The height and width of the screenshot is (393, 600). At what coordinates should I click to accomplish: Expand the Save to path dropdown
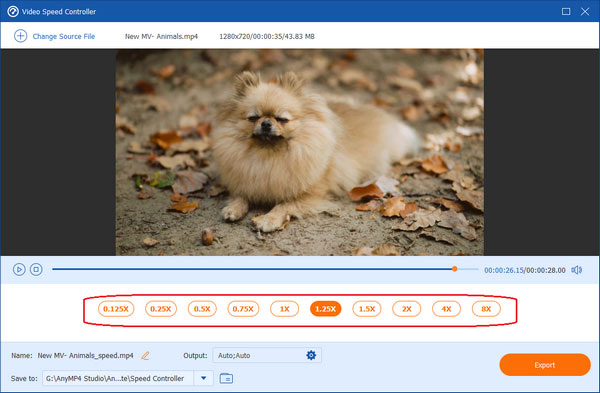point(204,378)
